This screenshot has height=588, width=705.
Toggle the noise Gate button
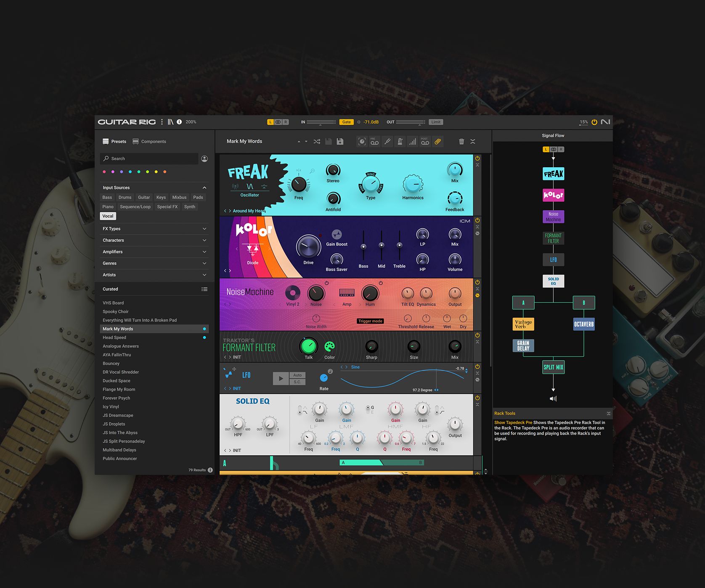(x=346, y=122)
